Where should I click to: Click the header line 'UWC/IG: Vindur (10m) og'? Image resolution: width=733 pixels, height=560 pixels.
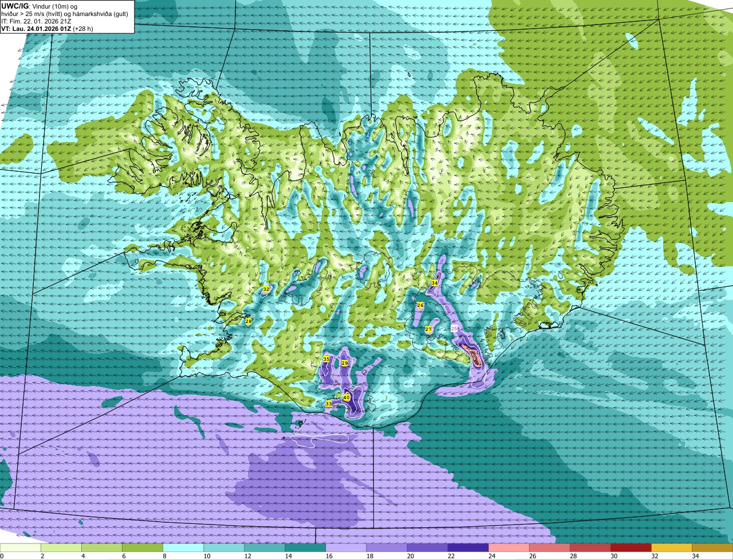click(39, 6)
